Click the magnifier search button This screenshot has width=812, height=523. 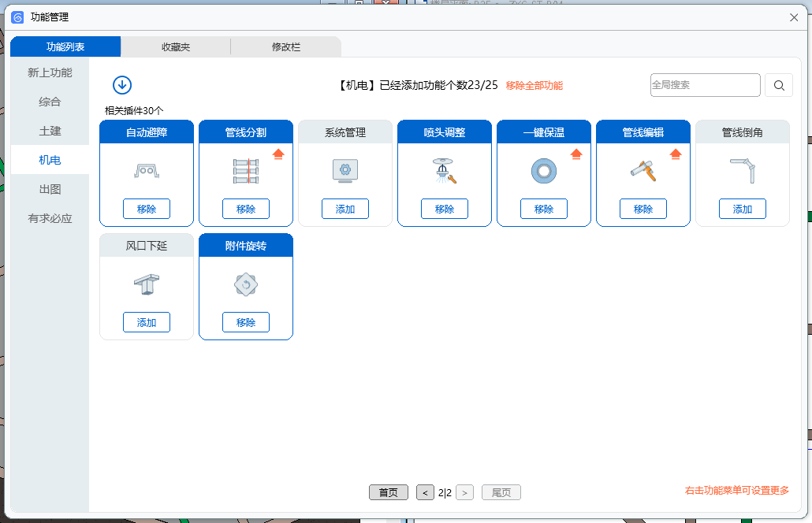[x=778, y=85]
